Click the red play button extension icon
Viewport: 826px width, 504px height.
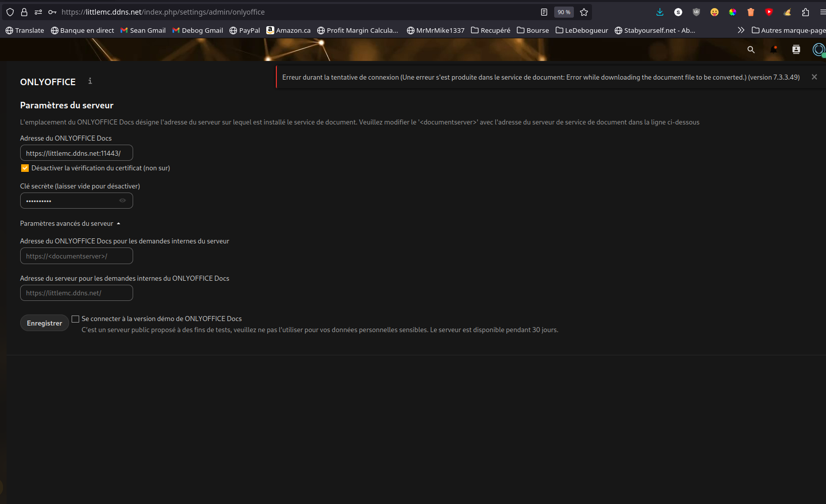point(769,12)
